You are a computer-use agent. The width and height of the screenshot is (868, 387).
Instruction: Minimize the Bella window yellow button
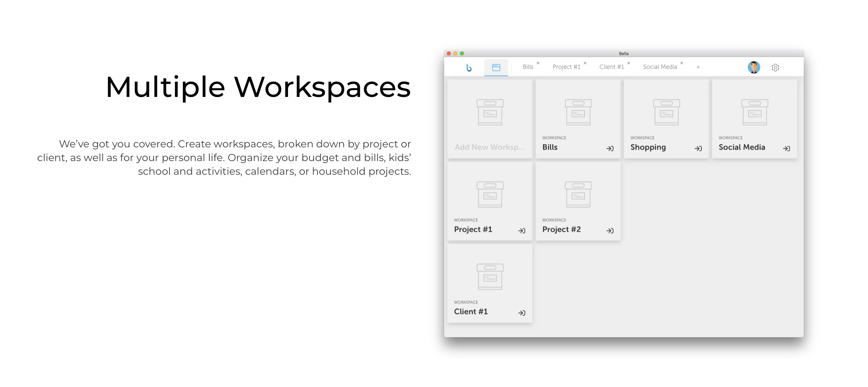455,53
